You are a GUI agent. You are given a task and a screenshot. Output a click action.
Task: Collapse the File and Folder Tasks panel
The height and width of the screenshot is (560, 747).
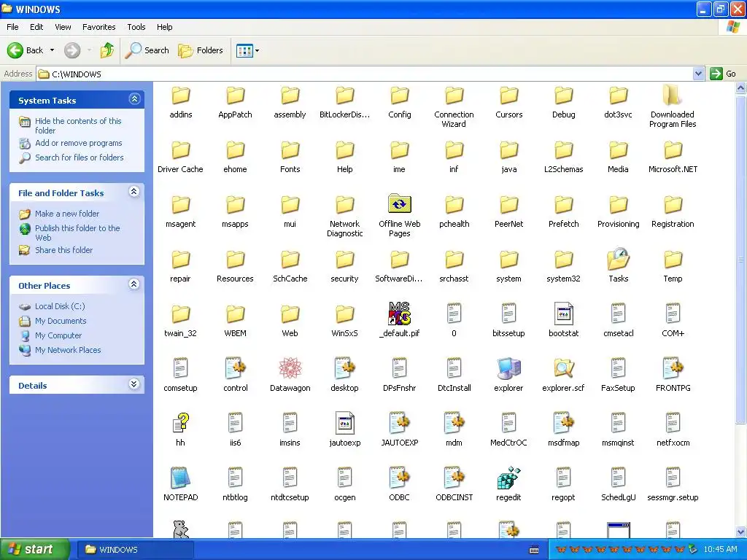pos(134,192)
